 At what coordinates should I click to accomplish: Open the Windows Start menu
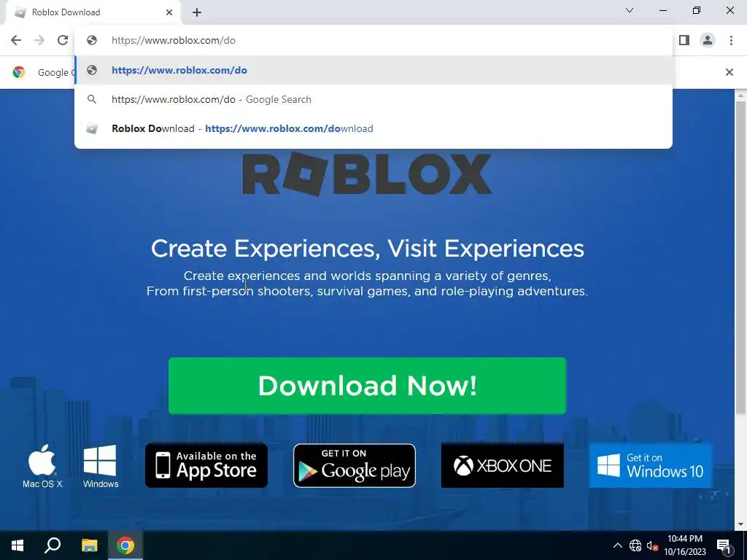click(x=18, y=545)
